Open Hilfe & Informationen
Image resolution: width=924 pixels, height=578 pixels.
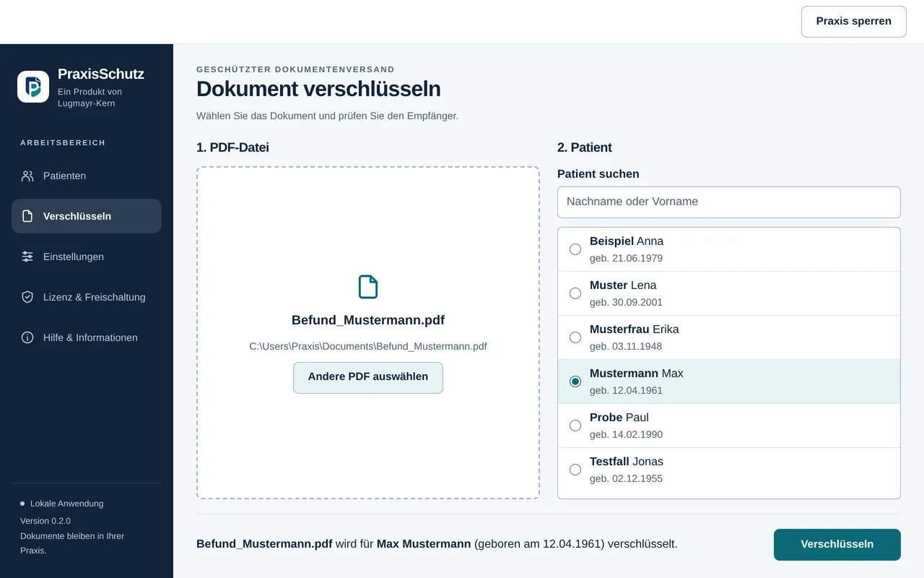pos(87,337)
